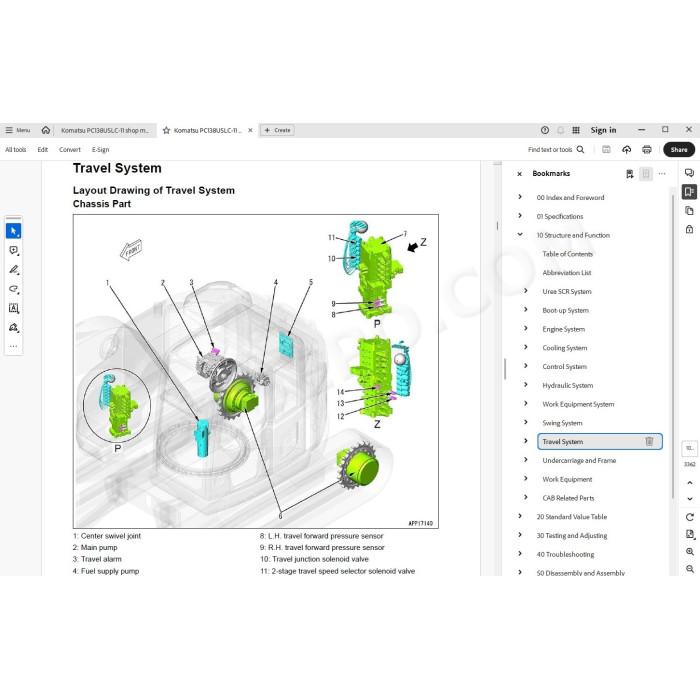Click the Create button

(x=277, y=130)
